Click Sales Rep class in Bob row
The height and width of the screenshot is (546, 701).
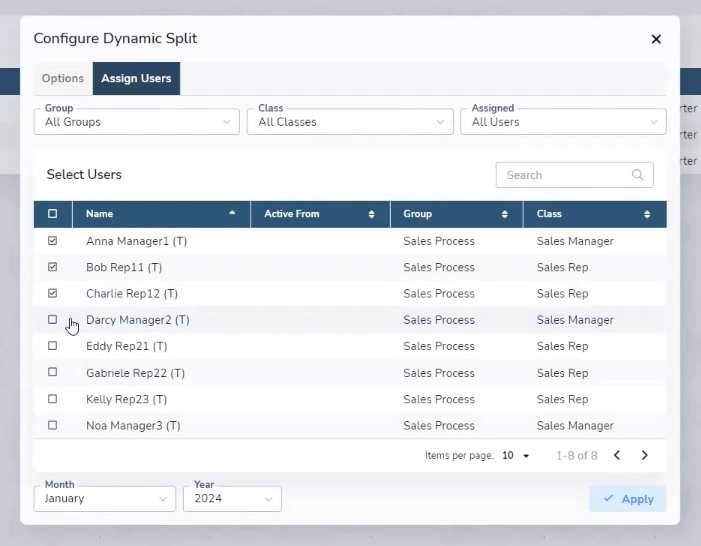coord(562,267)
